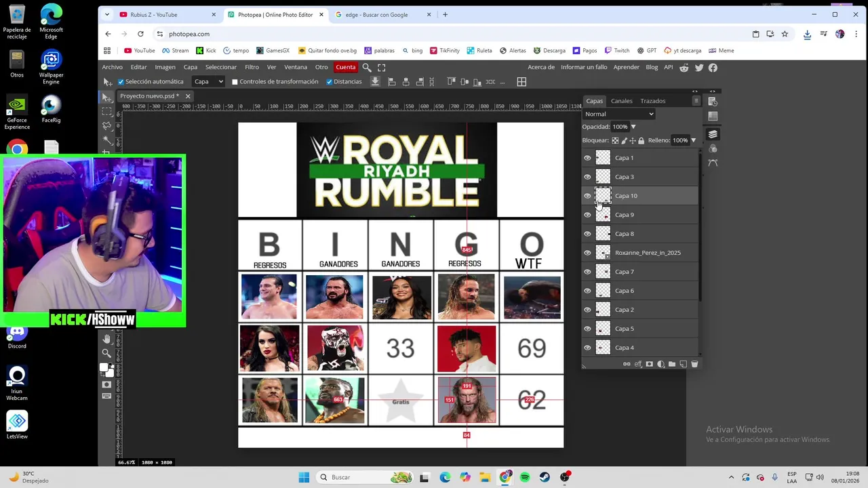868x488 pixels.
Task: Align layers to top edges
Action: (451, 81)
